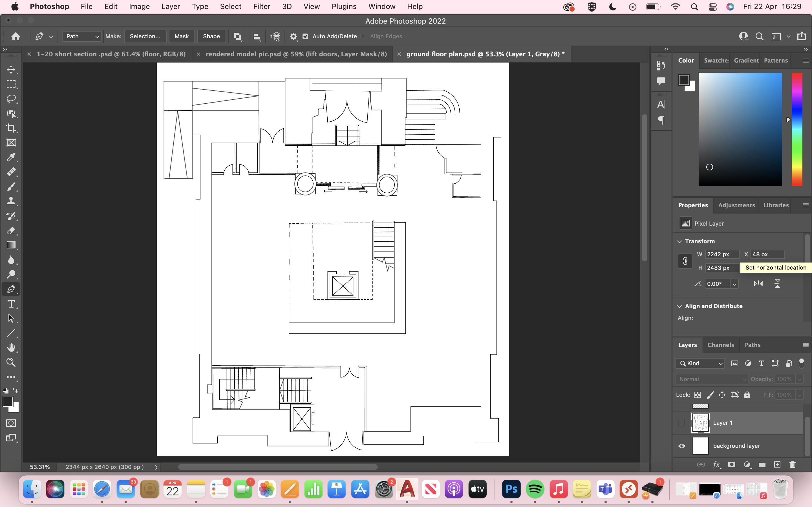
Task: Open the Path mode dropdown
Action: click(81, 36)
